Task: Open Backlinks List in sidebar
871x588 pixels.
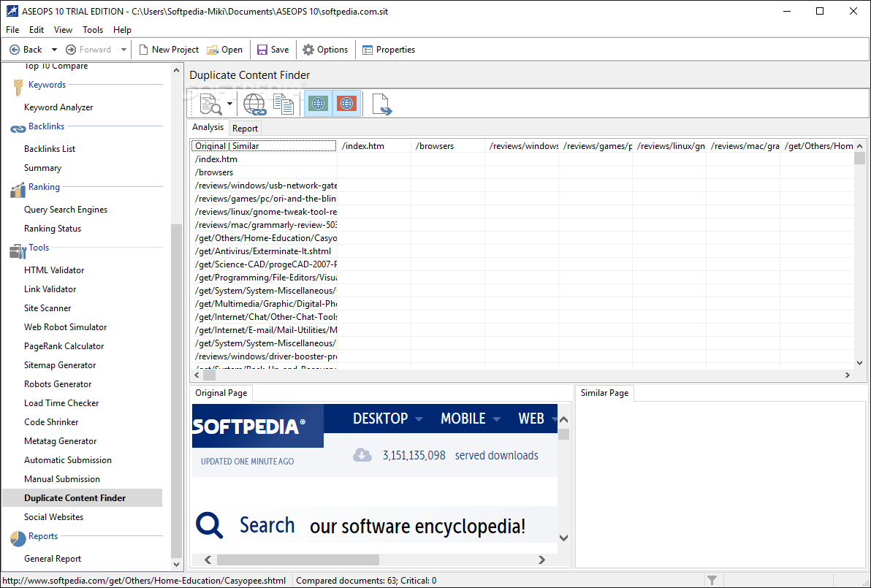Action: pyautogui.click(x=50, y=149)
